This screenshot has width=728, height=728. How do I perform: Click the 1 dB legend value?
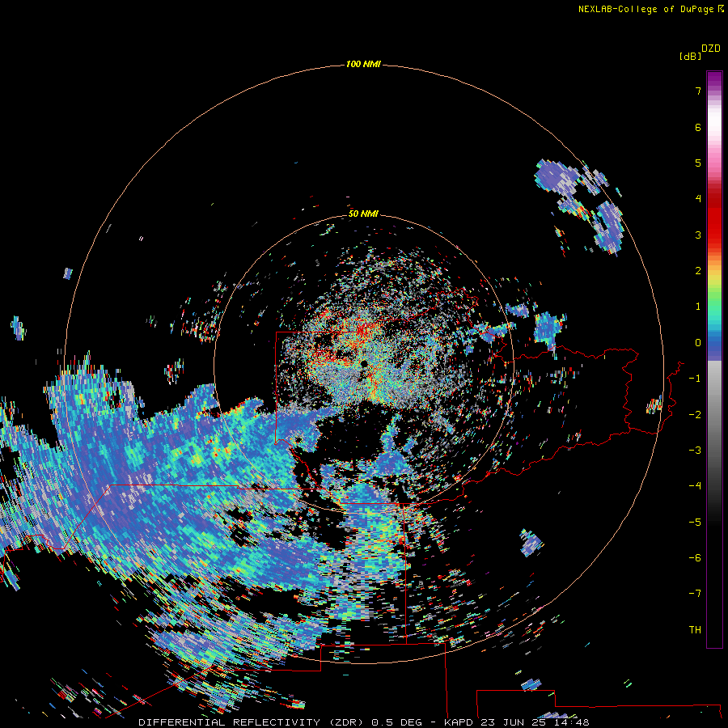pos(698,307)
